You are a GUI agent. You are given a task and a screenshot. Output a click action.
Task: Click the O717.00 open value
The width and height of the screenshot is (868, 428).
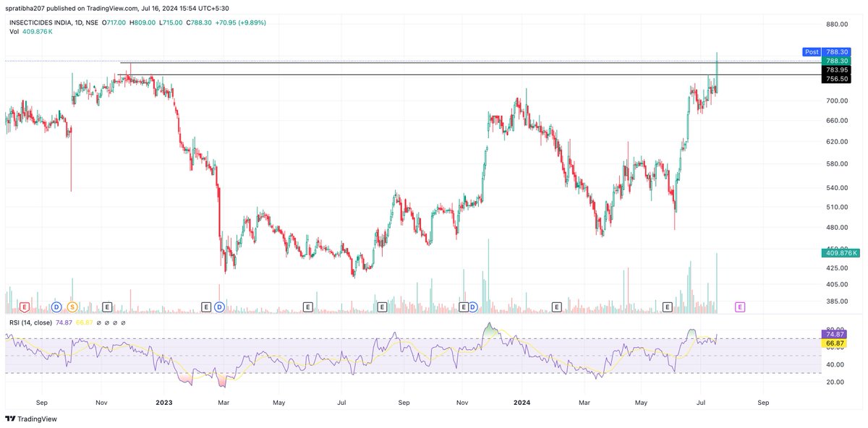click(115, 22)
